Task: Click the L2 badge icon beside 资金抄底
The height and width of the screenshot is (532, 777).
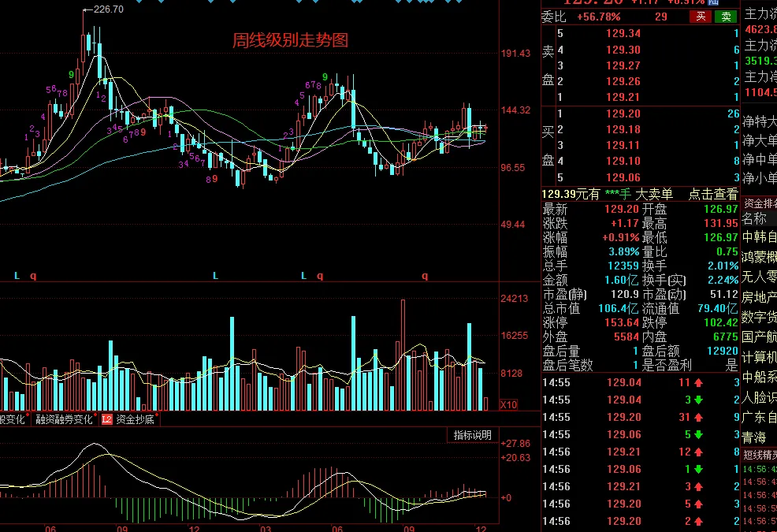Action: (x=106, y=419)
